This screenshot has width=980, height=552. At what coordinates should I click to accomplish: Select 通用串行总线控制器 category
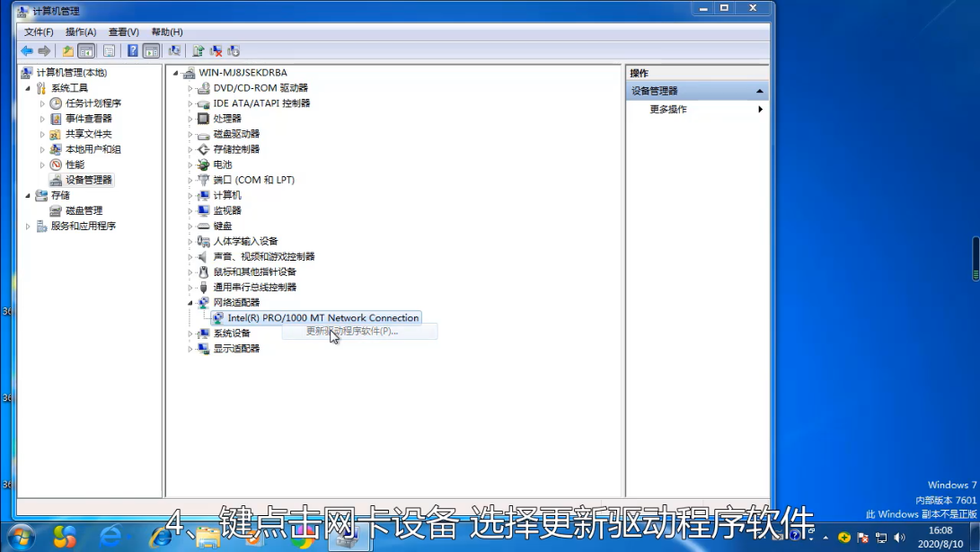[x=254, y=288]
